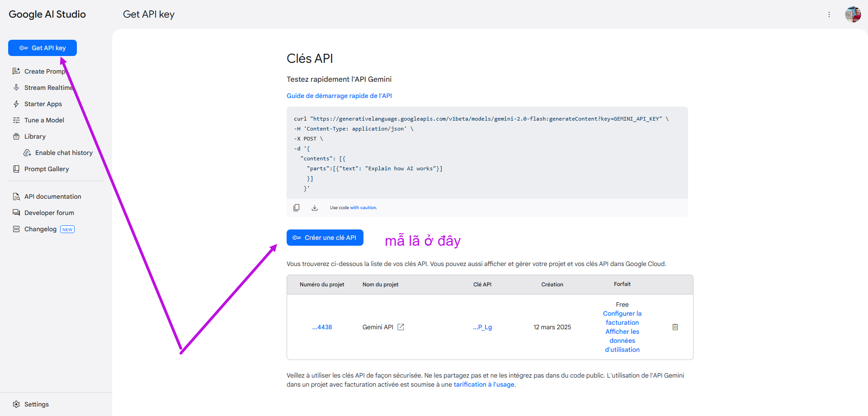Image resolution: width=868 pixels, height=416 pixels.
Task: Click the Prompt Gallery book icon
Action: point(16,169)
